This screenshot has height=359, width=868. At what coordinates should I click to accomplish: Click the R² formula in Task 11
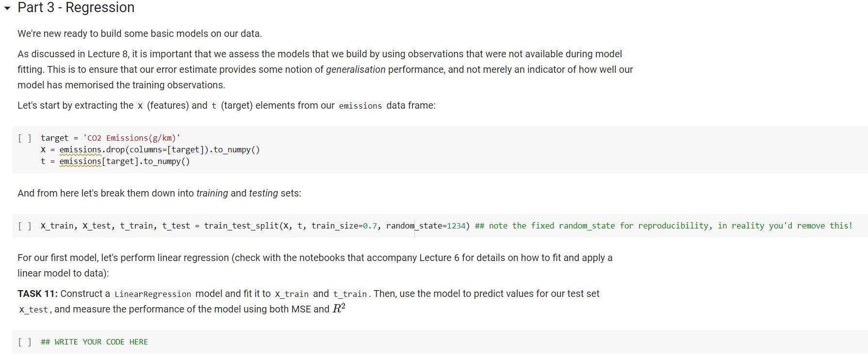point(339,309)
